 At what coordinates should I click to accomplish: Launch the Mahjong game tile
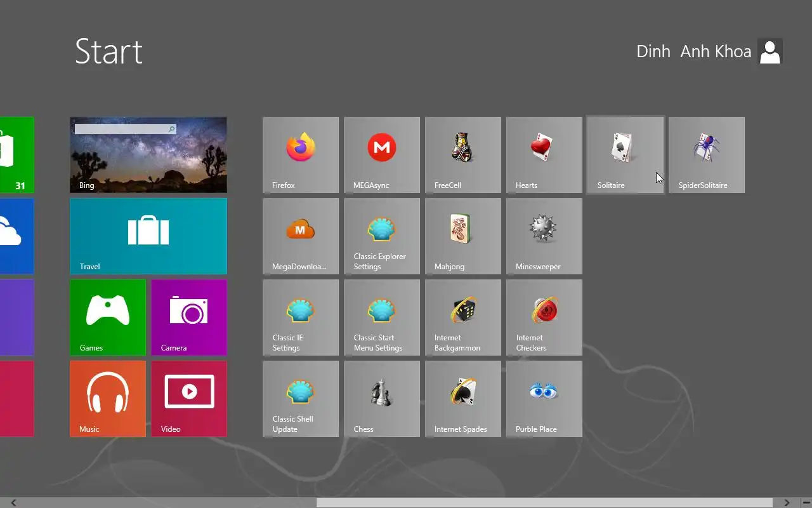pyautogui.click(x=463, y=236)
